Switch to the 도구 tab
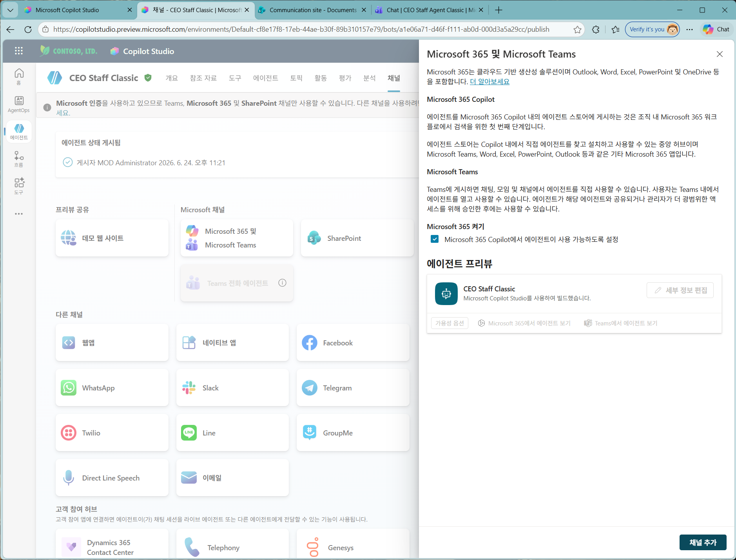The image size is (736, 560). (x=235, y=78)
